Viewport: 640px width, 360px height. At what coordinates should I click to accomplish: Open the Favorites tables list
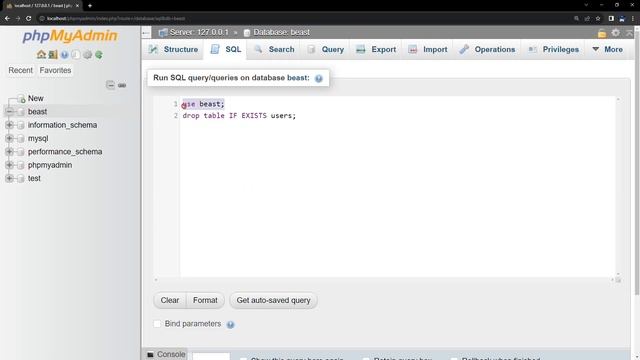point(55,70)
